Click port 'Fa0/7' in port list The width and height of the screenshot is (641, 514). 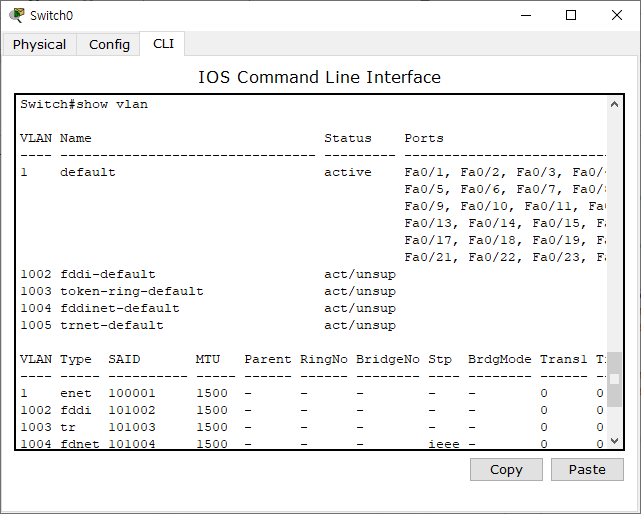tap(536, 189)
